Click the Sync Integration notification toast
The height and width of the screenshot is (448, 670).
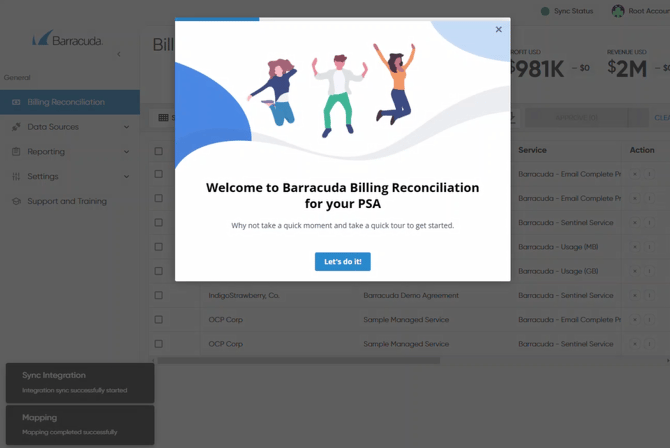tap(80, 382)
